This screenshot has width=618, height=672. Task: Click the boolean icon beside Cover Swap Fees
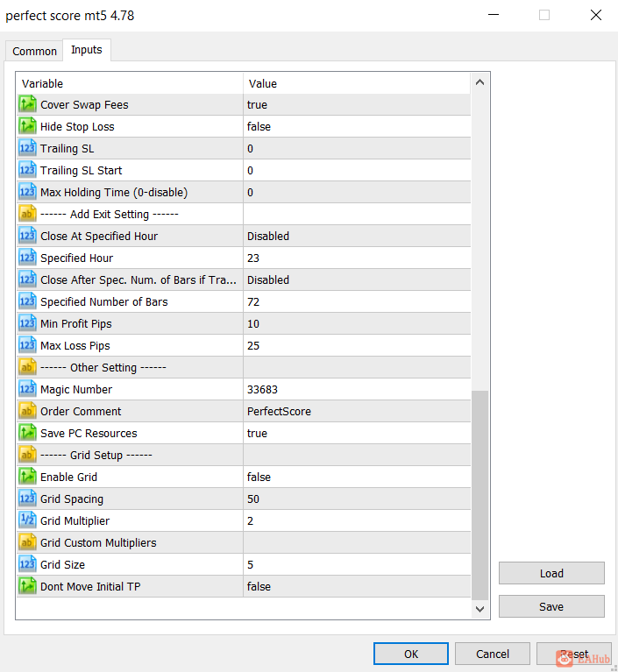tap(27, 104)
